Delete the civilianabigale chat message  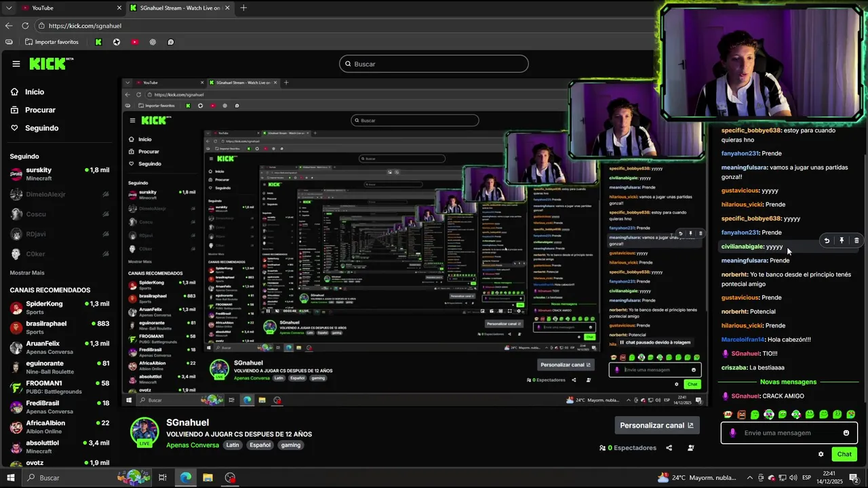pos(856,241)
